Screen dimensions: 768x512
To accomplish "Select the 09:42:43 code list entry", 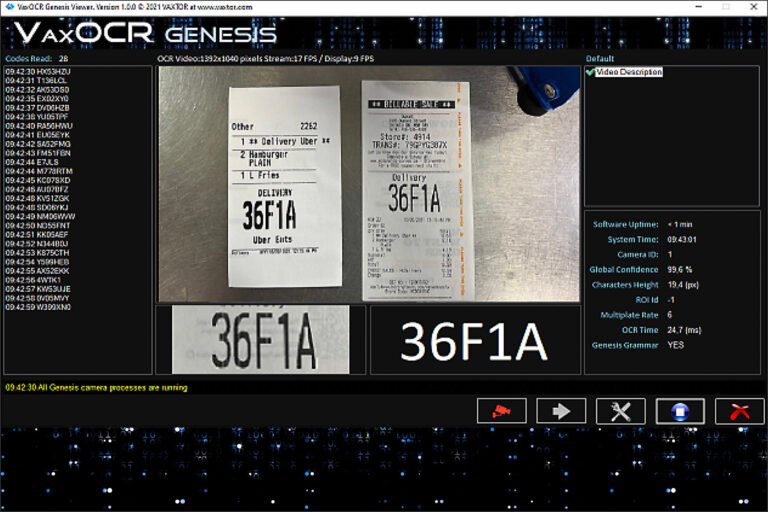I will point(38,153).
